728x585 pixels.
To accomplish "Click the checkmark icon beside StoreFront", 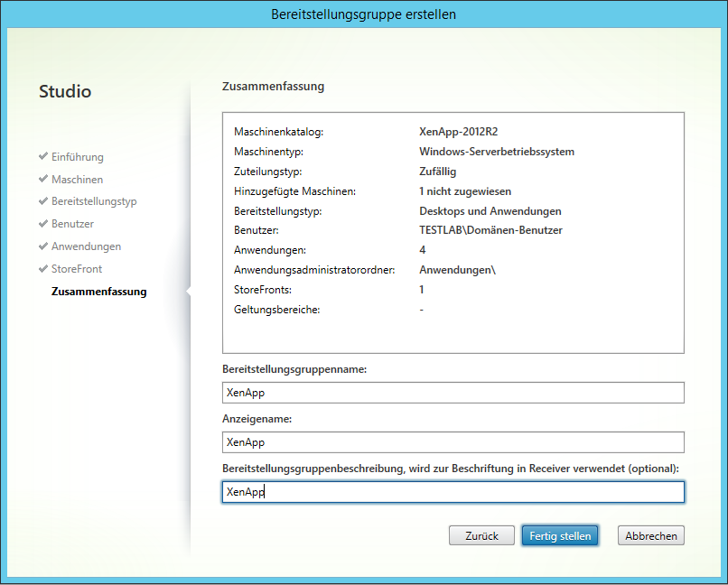I will point(43,268).
